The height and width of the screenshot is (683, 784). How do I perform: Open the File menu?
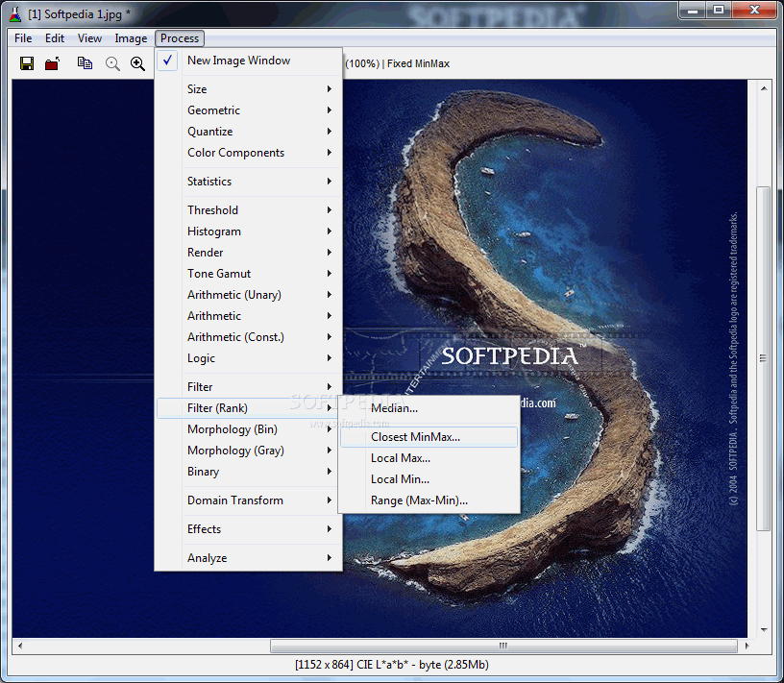click(x=23, y=38)
